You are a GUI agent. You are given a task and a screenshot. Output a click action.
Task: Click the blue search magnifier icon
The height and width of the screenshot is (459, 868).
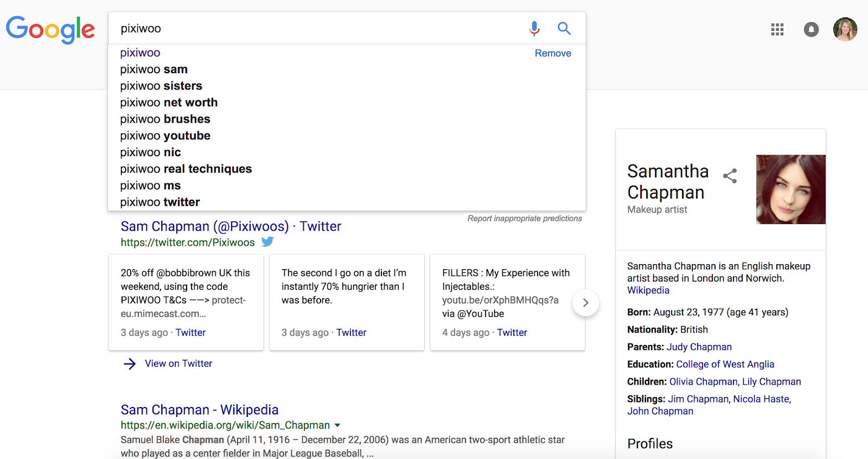tap(564, 28)
